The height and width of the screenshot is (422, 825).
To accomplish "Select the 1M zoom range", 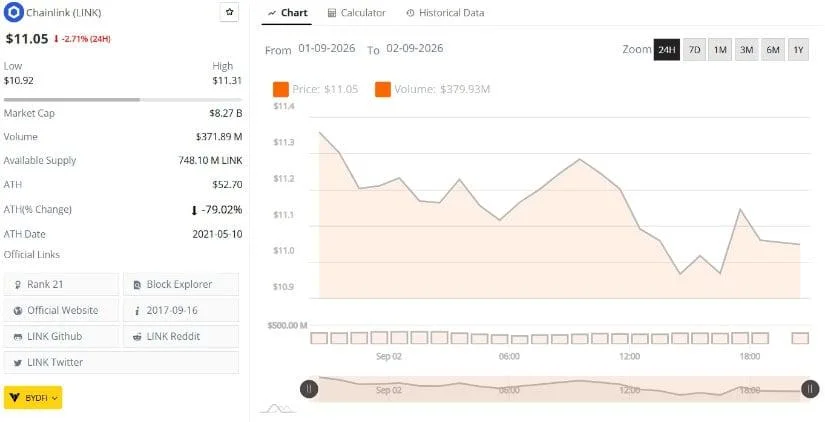I will (720, 50).
